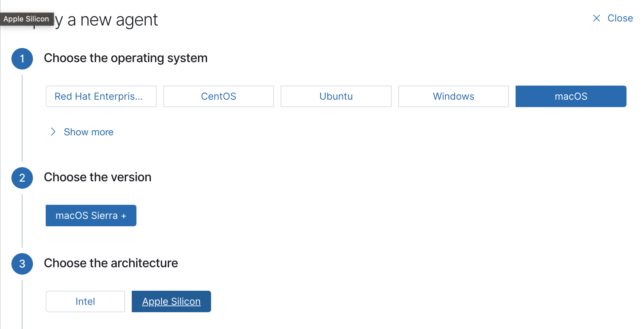
Task: Click the X close icon
Action: pyautogui.click(x=597, y=18)
